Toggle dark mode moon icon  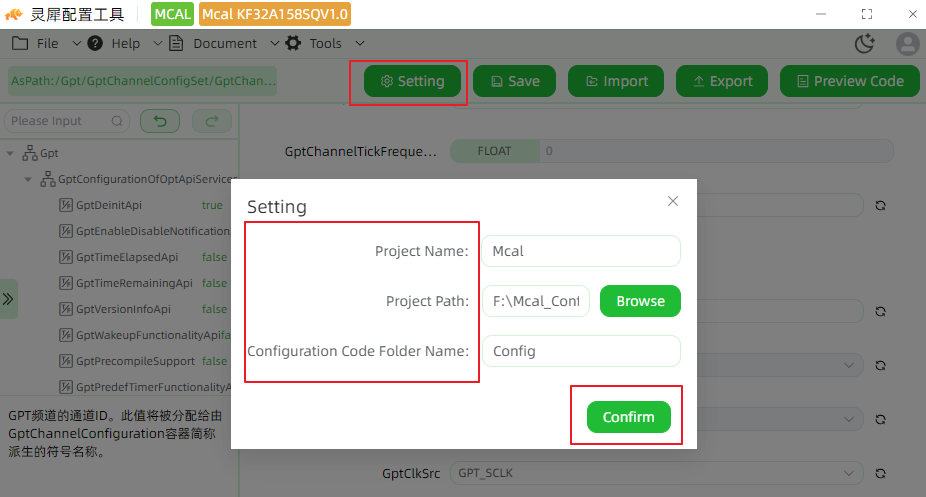point(865,44)
